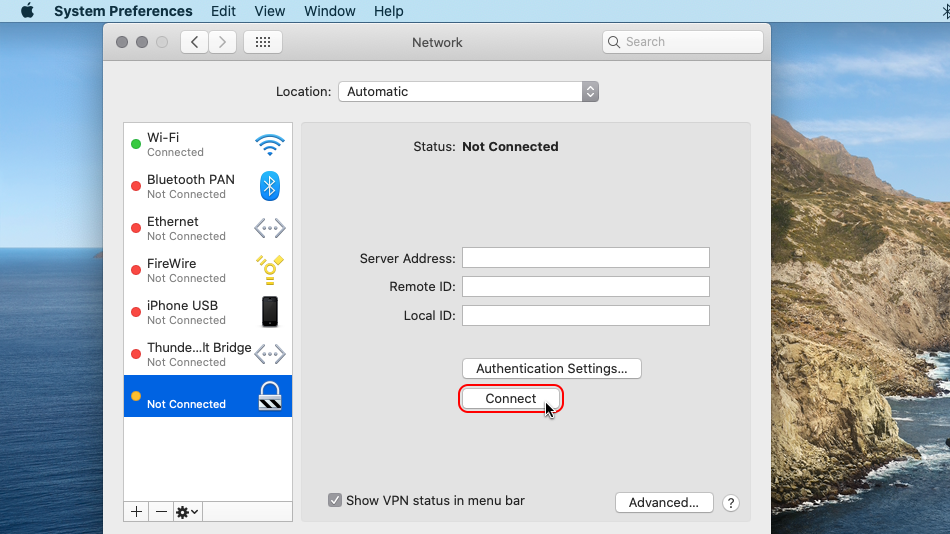
Task: Select the iPhone USB device icon
Action: tap(269, 312)
